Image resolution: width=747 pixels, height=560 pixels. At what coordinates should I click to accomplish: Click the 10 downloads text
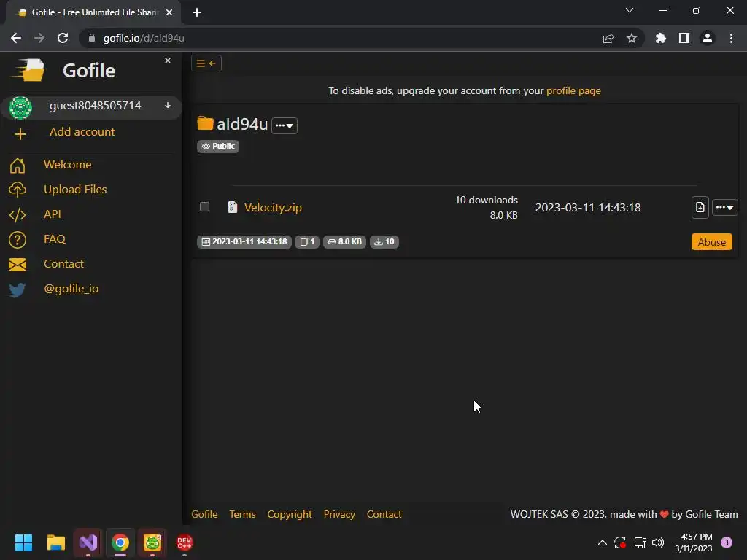click(x=487, y=200)
